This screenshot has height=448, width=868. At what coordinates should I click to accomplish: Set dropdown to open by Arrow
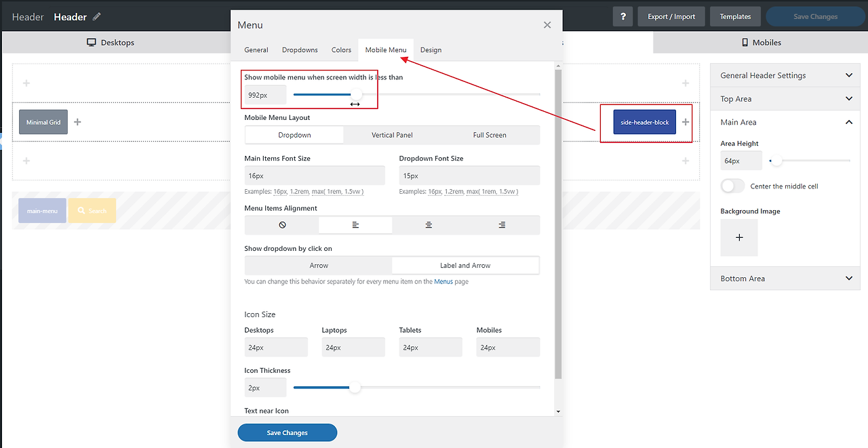[x=319, y=266]
